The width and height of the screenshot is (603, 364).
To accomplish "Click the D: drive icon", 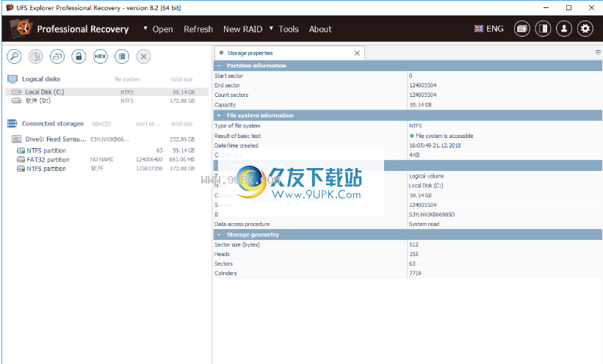I will point(17,101).
